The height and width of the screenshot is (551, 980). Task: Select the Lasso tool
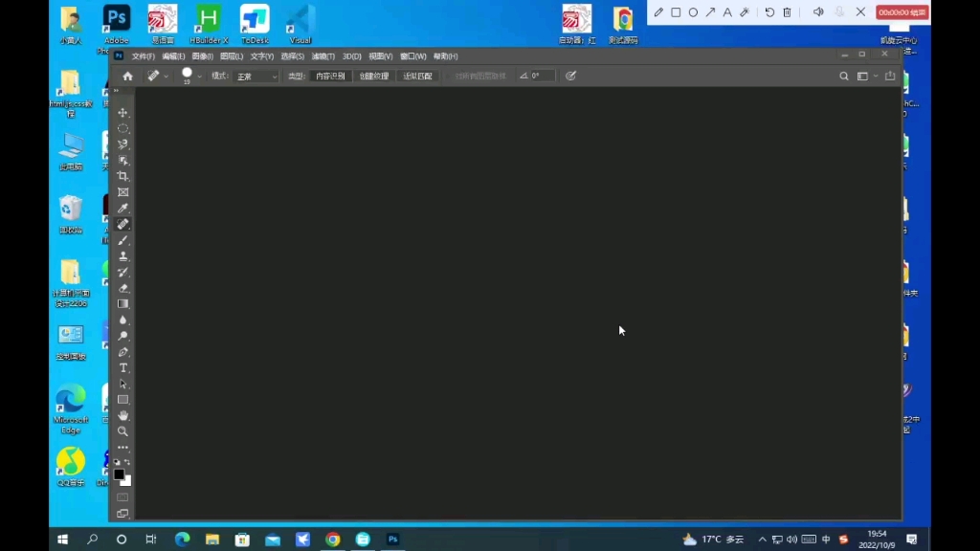click(122, 143)
